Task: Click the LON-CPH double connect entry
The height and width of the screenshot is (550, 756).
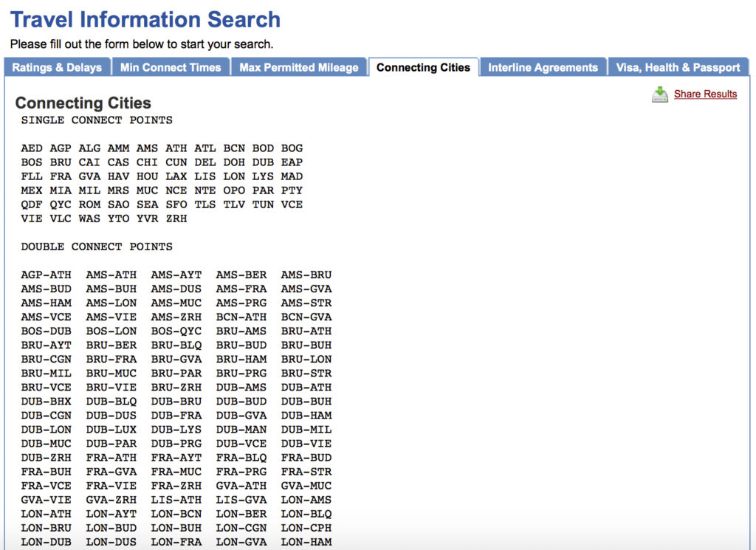Action: tap(306, 528)
